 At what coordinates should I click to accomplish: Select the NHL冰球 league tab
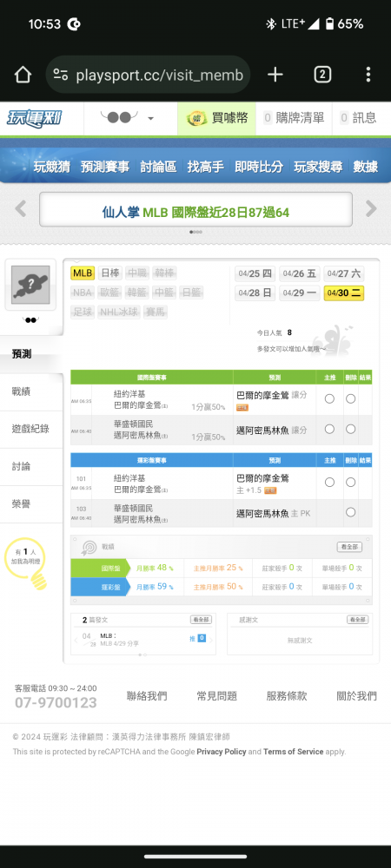pyautogui.click(x=118, y=312)
